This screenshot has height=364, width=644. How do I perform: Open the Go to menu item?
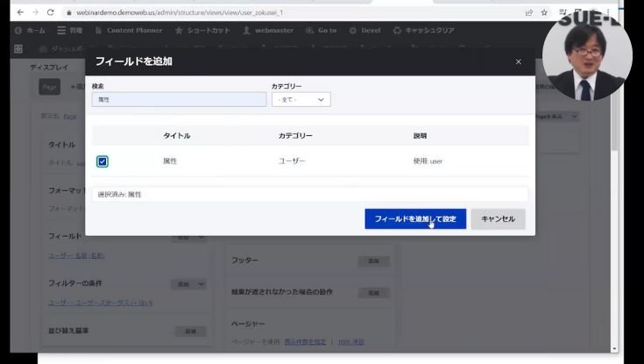tap(322, 31)
